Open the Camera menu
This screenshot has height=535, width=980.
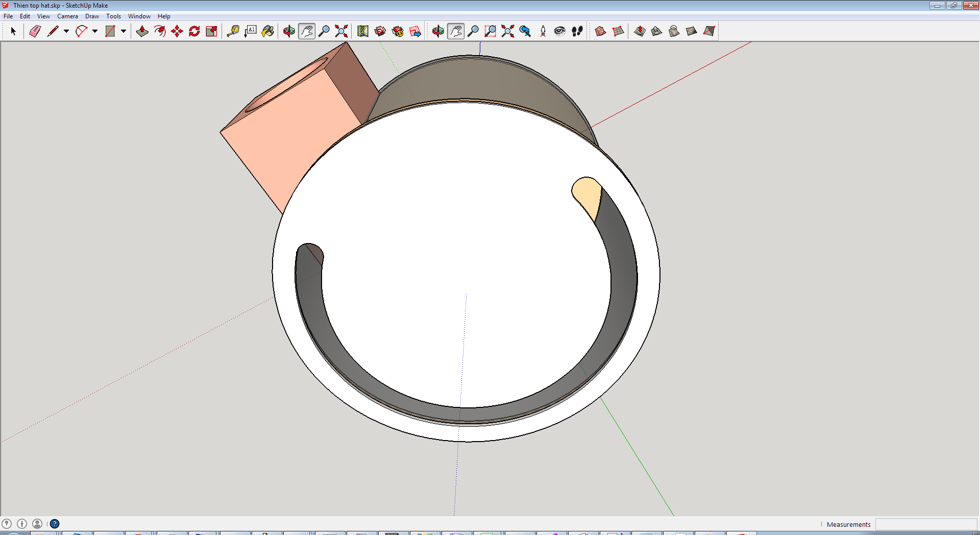pyautogui.click(x=67, y=16)
